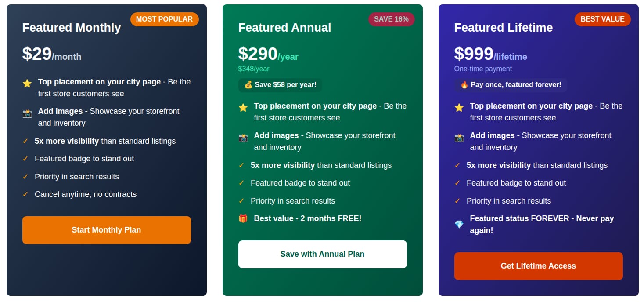Click the MOST POPULAR badge
Viewport: 644px width, 302px height.
[x=165, y=19]
